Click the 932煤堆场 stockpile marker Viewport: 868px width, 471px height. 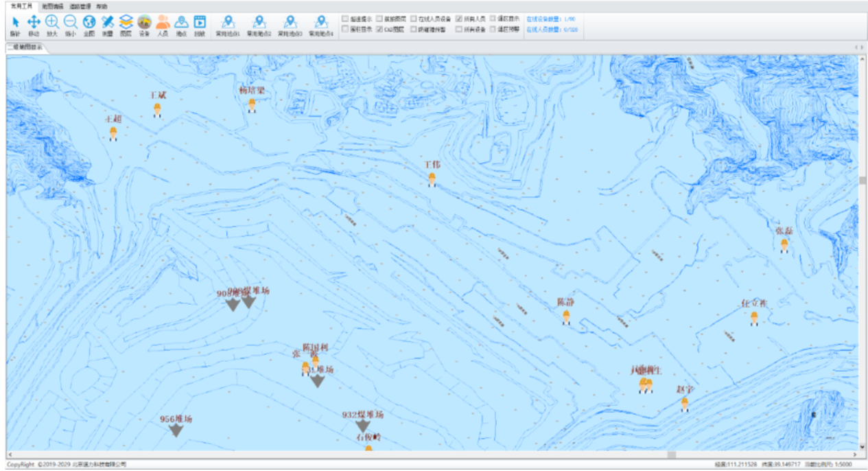(x=363, y=426)
